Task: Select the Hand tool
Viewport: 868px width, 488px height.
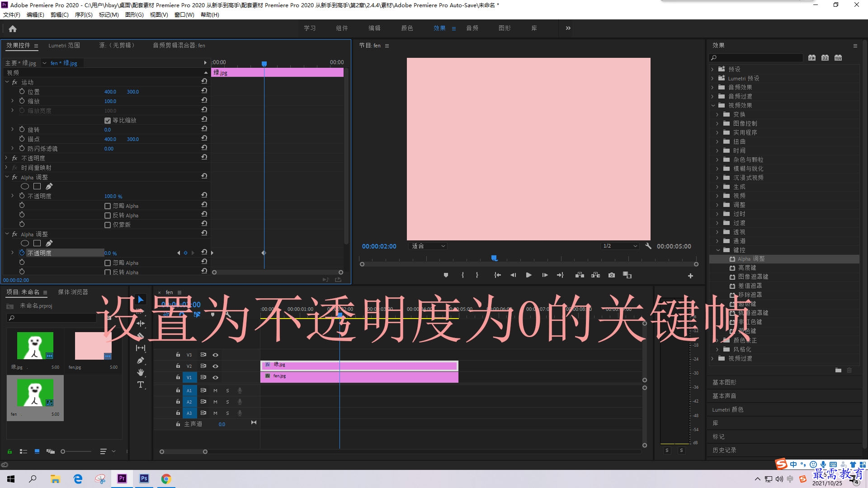Action: point(141,372)
